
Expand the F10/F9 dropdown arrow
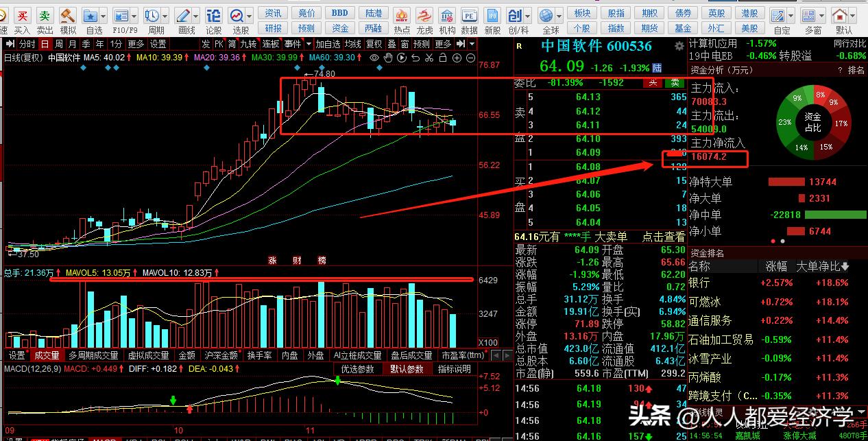(133, 15)
